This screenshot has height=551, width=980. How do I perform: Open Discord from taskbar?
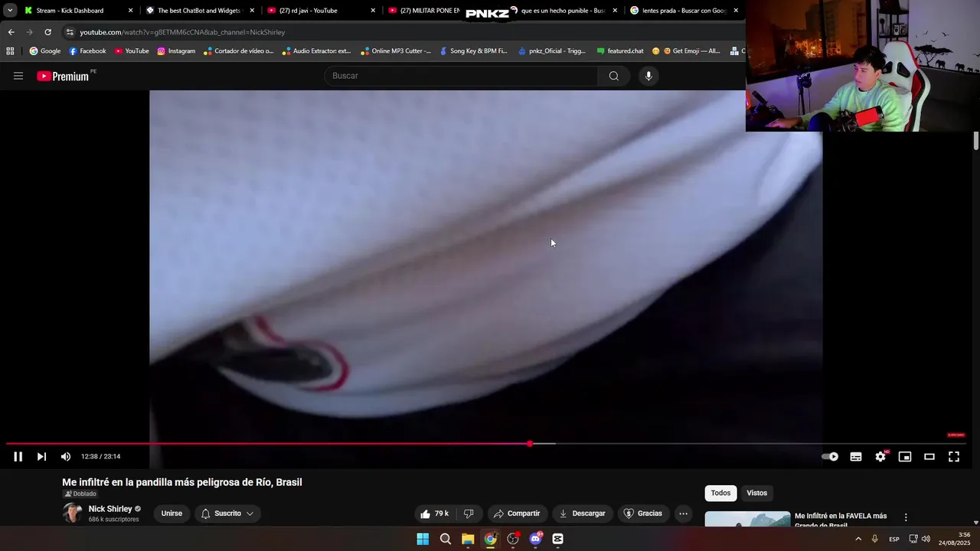[536, 539]
